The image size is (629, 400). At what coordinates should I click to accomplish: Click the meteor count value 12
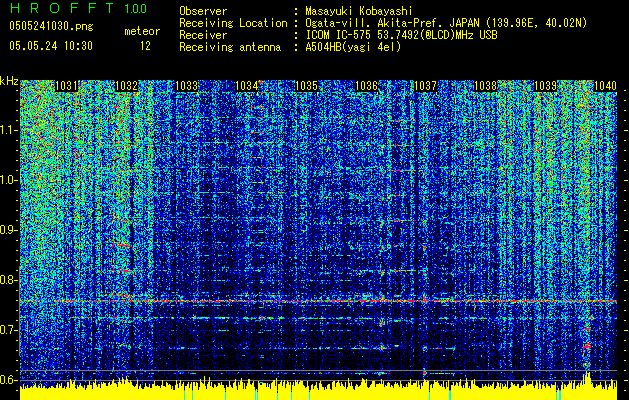coord(145,46)
